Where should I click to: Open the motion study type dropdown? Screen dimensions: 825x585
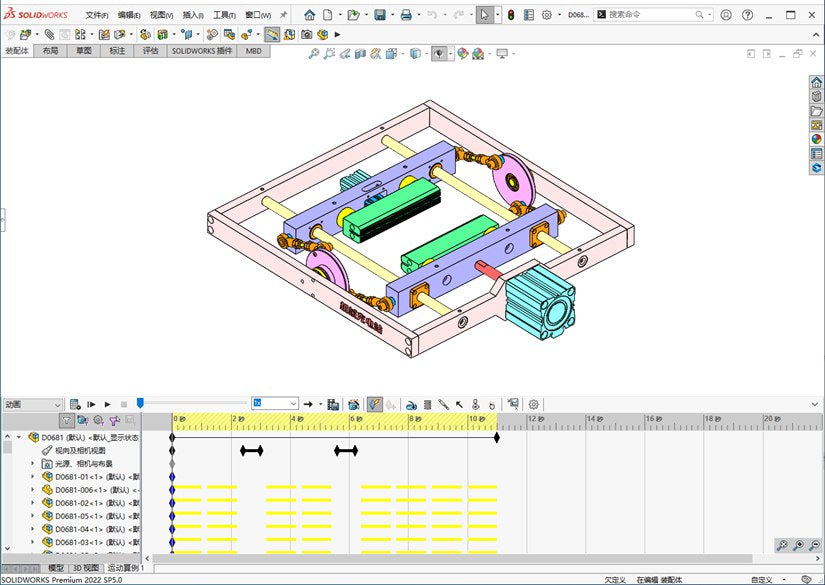[33, 404]
